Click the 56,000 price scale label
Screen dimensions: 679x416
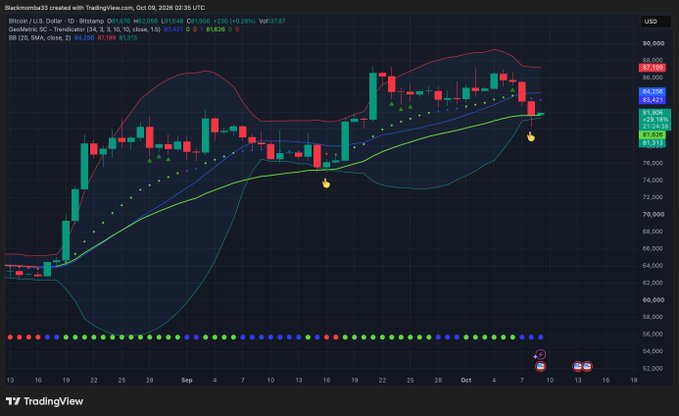(x=653, y=334)
